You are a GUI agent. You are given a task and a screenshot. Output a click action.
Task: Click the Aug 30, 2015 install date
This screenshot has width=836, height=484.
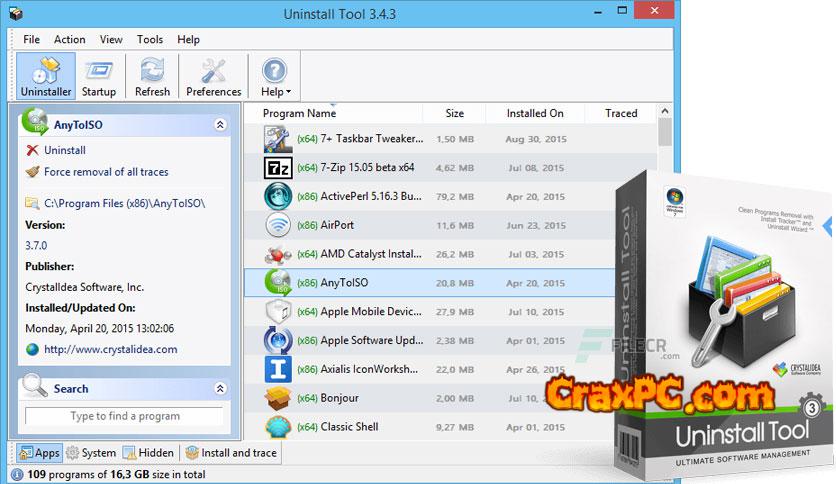536,139
